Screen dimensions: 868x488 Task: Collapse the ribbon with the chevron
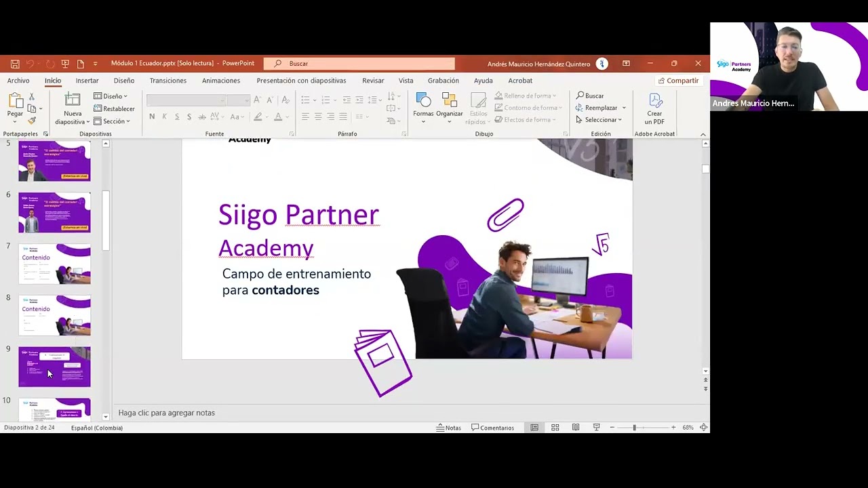click(703, 134)
